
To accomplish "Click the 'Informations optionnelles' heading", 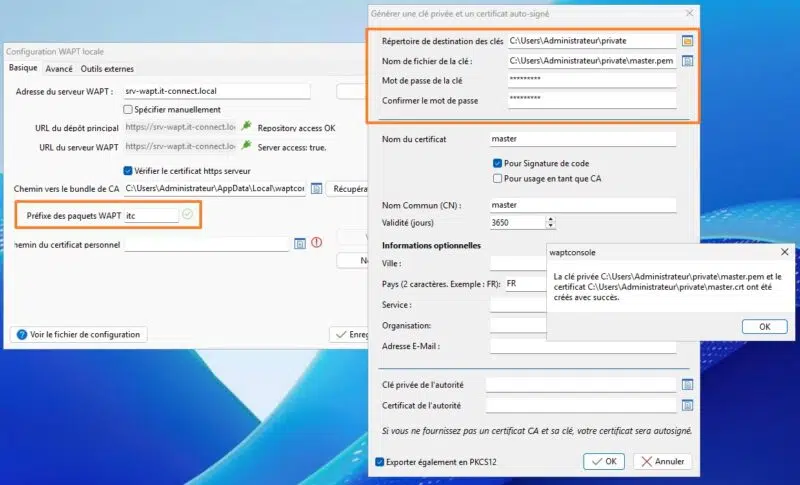I will pos(431,245).
